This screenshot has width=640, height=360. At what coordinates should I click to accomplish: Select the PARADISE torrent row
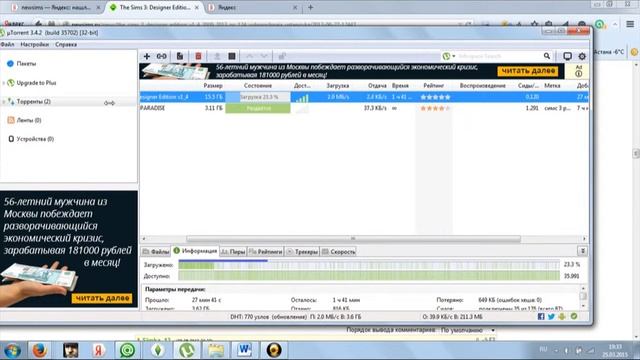(364, 108)
